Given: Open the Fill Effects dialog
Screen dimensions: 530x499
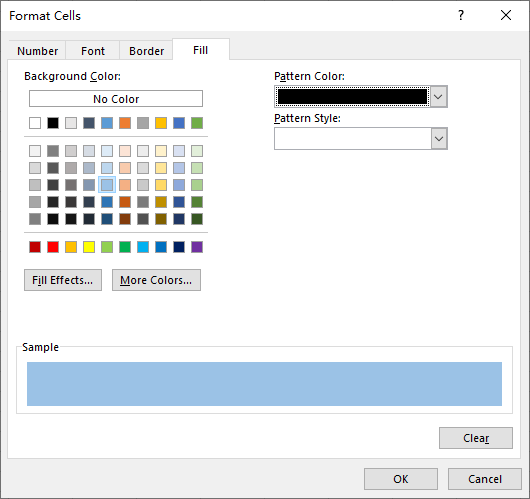Looking at the screenshot, I should (x=63, y=280).
